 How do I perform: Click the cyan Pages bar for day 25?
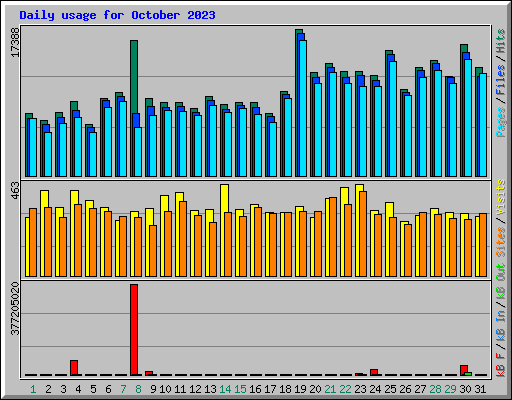tap(393, 119)
